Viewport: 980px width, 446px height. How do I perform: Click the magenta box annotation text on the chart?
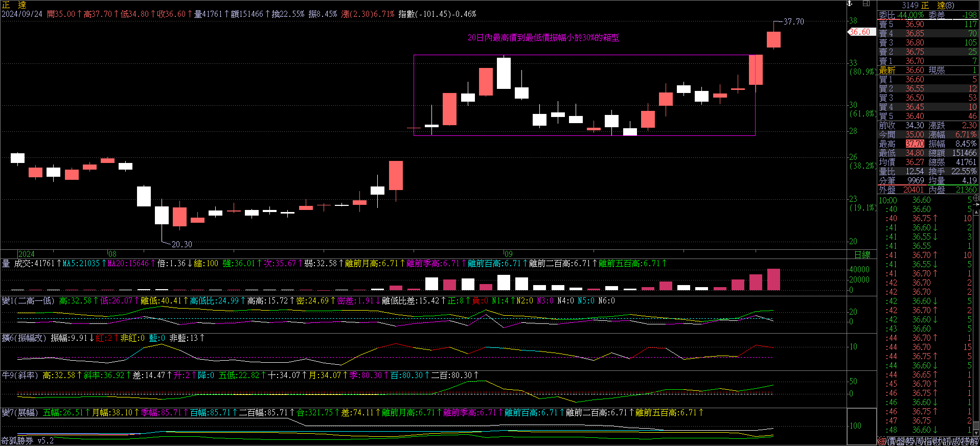tap(543, 38)
